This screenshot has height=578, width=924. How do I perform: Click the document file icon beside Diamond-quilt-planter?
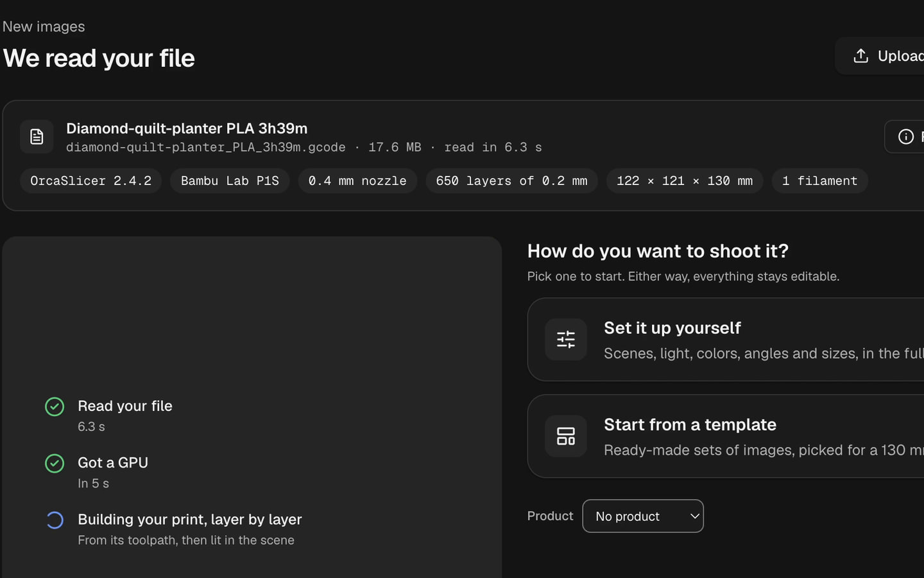click(x=37, y=136)
